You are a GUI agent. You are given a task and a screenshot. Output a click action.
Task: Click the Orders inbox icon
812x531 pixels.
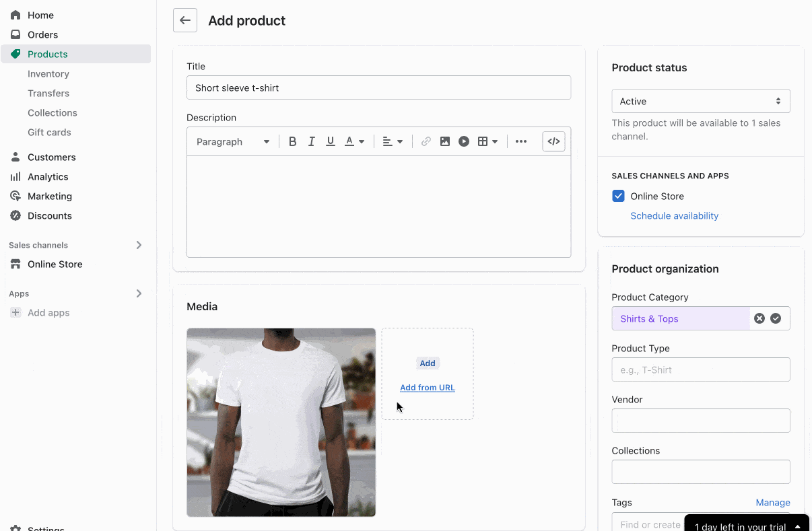[x=15, y=34]
